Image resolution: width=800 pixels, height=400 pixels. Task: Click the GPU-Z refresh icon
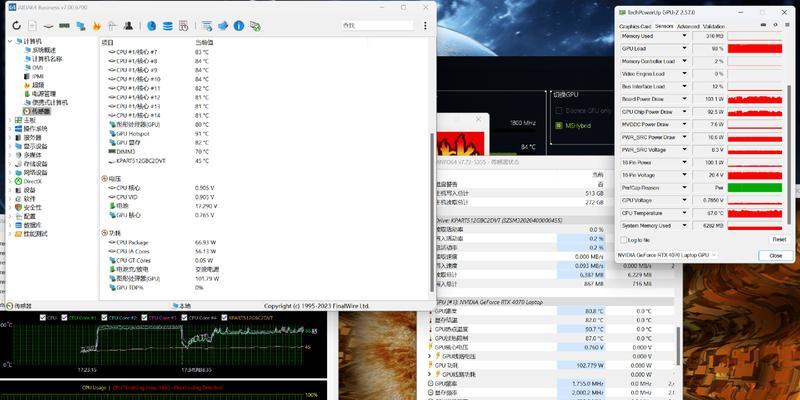coord(775,24)
